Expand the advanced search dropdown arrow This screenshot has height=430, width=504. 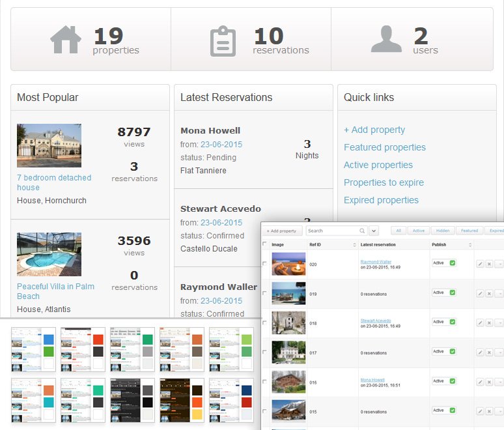coord(374,231)
